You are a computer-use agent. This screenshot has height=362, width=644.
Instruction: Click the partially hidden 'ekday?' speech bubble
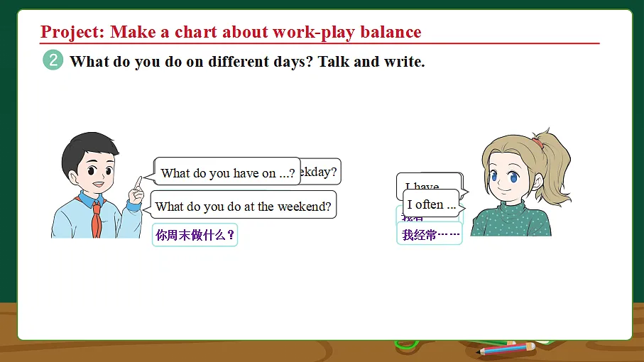click(321, 171)
